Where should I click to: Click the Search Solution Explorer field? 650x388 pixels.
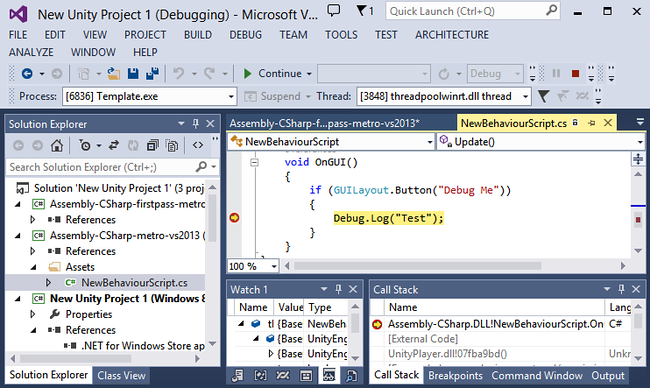[102, 167]
